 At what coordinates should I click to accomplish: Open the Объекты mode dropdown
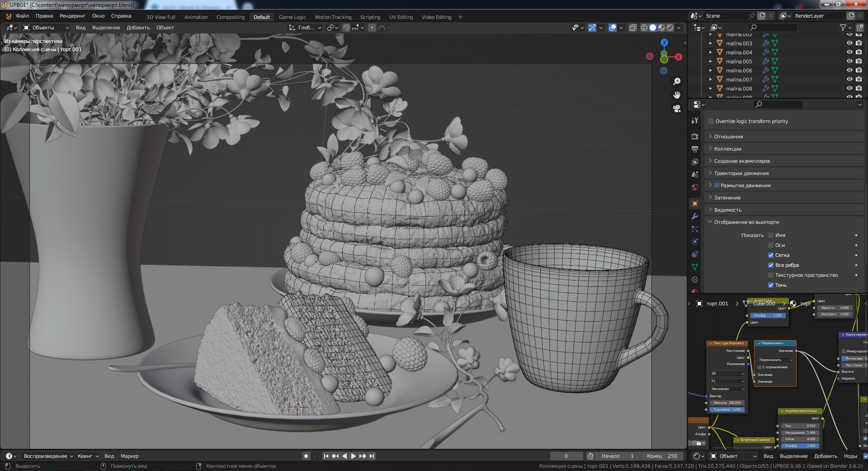coord(46,28)
